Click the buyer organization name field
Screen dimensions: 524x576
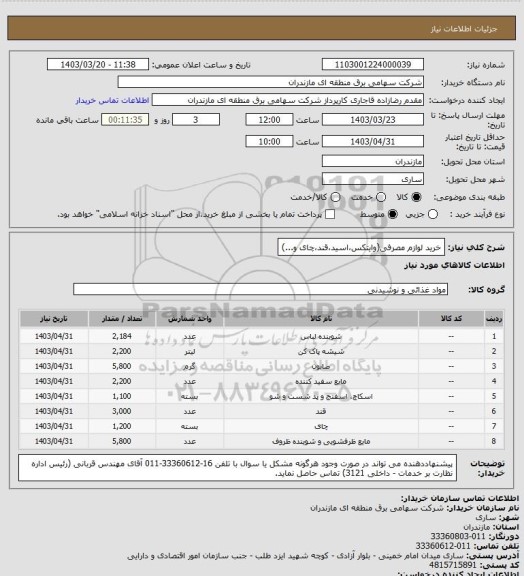coord(270,82)
